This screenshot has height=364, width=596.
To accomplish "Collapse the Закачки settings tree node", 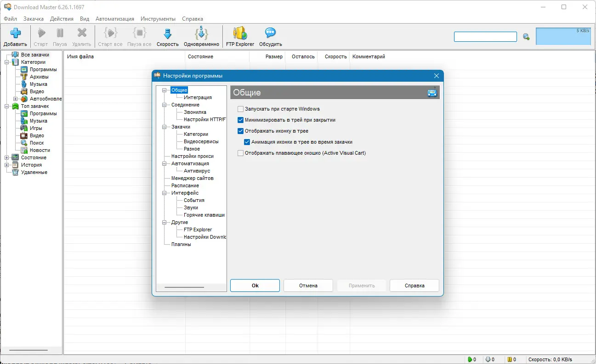I will [165, 127].
